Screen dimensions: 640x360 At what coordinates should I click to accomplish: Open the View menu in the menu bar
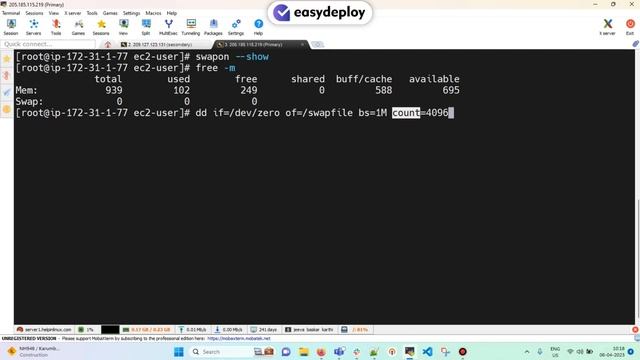53,13
